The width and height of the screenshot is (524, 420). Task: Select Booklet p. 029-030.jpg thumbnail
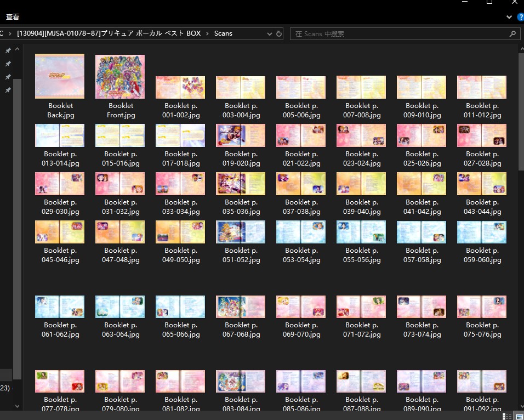click(60, 184)
